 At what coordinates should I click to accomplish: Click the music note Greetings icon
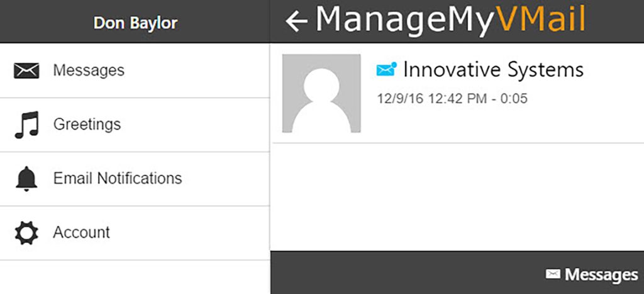[26, 125]
